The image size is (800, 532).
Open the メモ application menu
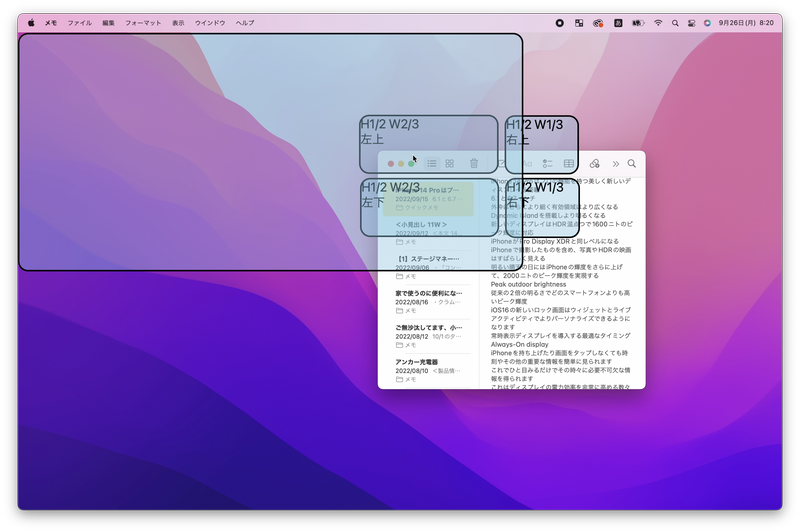click(x=51, y=23)
